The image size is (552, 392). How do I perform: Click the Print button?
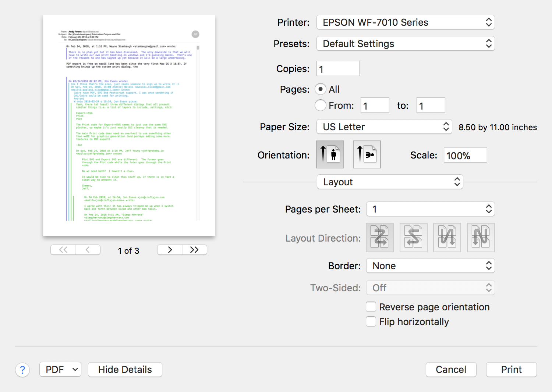[511, 370]
